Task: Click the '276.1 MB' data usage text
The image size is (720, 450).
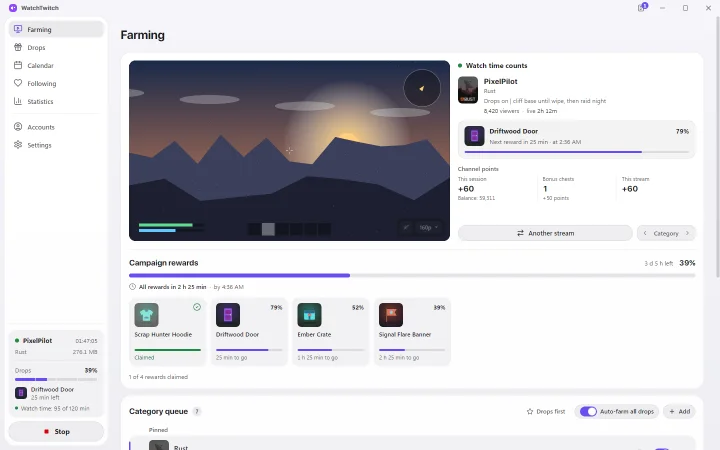Action: coord(85,352)
